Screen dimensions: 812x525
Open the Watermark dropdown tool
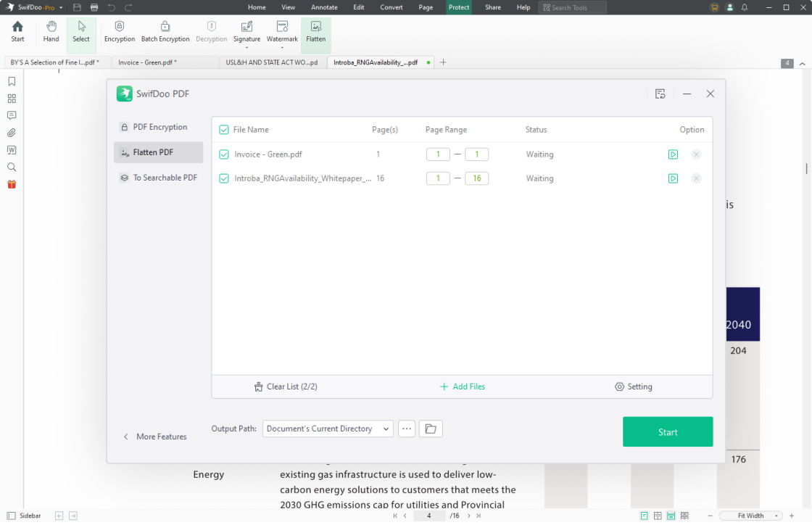pos(282,34)
